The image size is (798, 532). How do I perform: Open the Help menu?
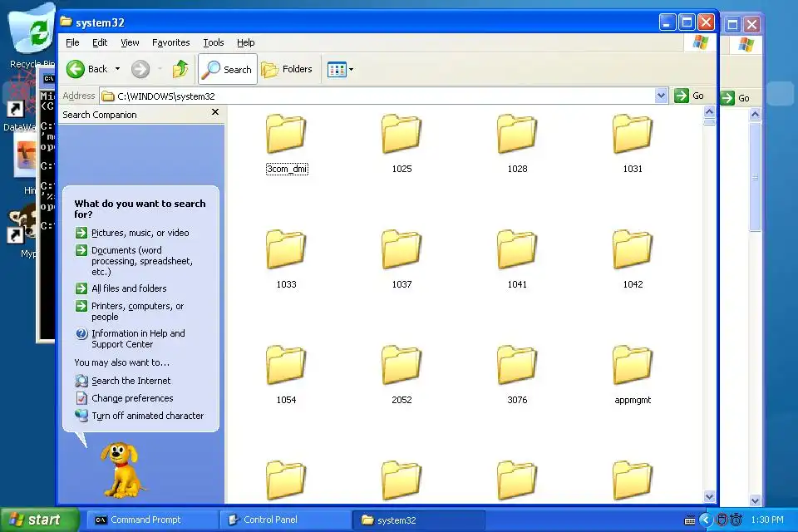(246, 42)
